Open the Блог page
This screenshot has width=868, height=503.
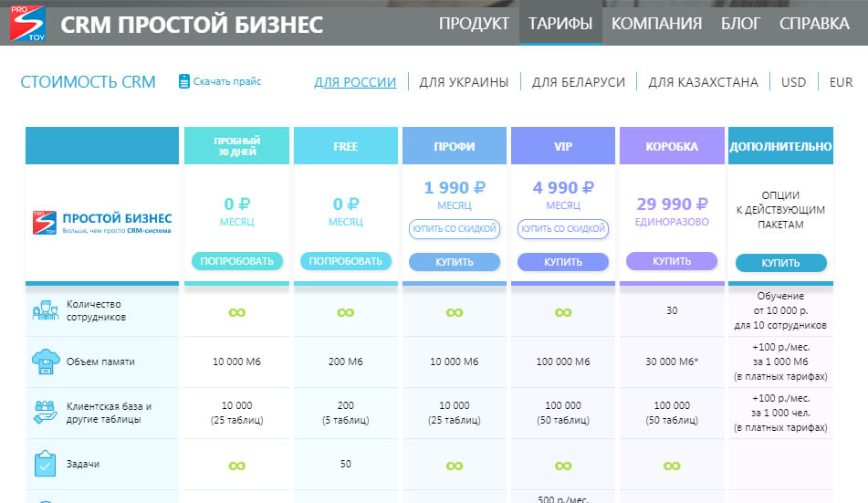coord(741,23)
